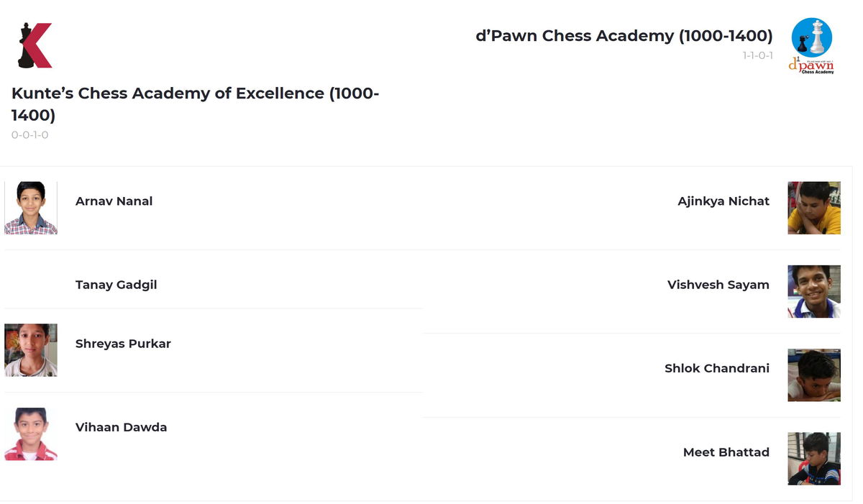The width and height of the screenshot is (863, 504).
Task: Select player name Tanay Gadgil
Action: point(116,285)
